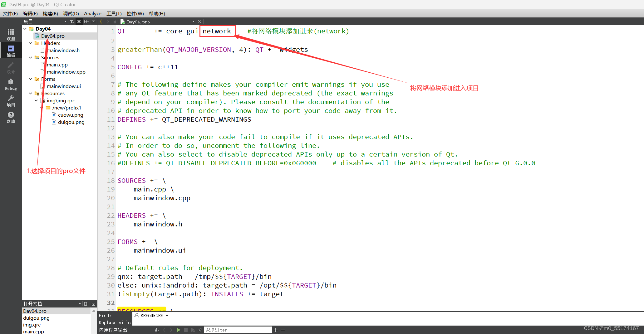Open the 帮助(H) menu

[157, 13]
